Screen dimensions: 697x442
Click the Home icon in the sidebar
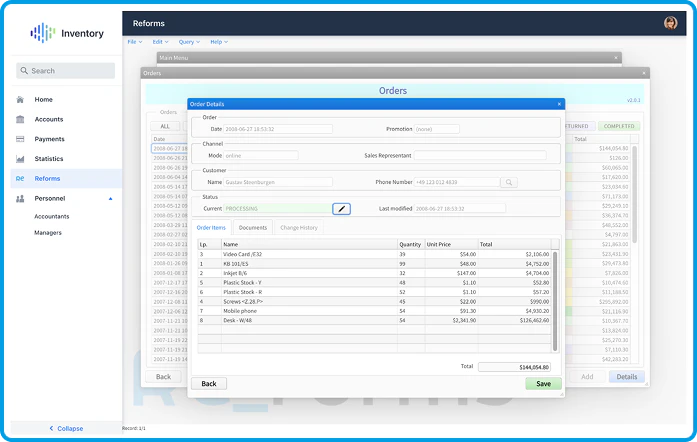coord(20,100)
